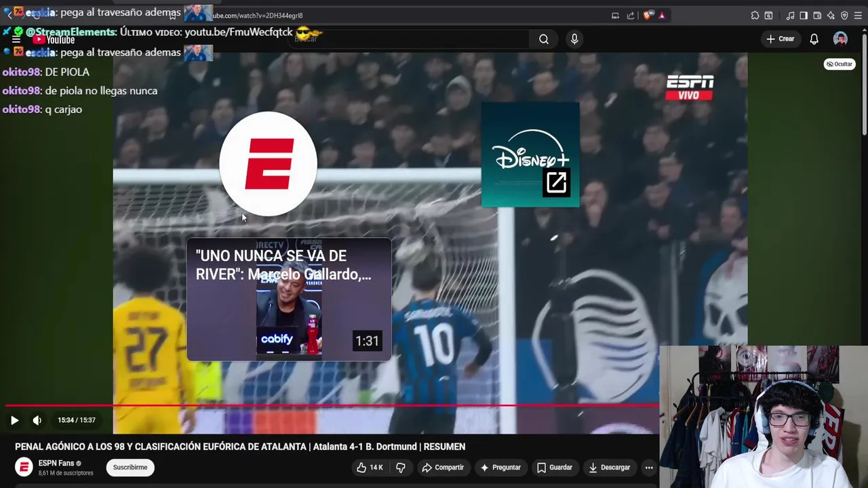Click the ESPN channel end-screen circle
The height and width of the screenshot is (488, 868).
(x=269, y=164)
